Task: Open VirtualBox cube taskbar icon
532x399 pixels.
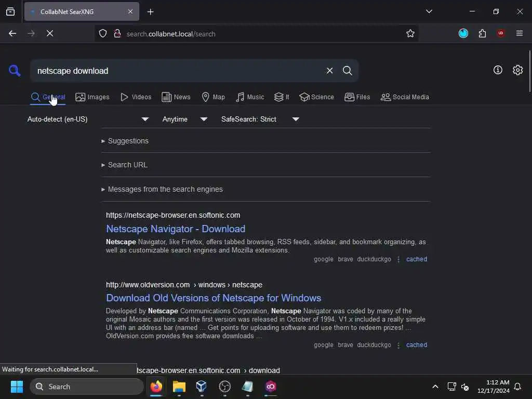Action: point(202,387)
